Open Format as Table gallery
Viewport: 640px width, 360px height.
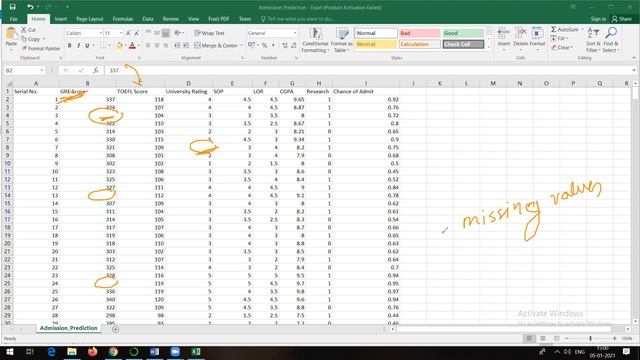point(342,40)
